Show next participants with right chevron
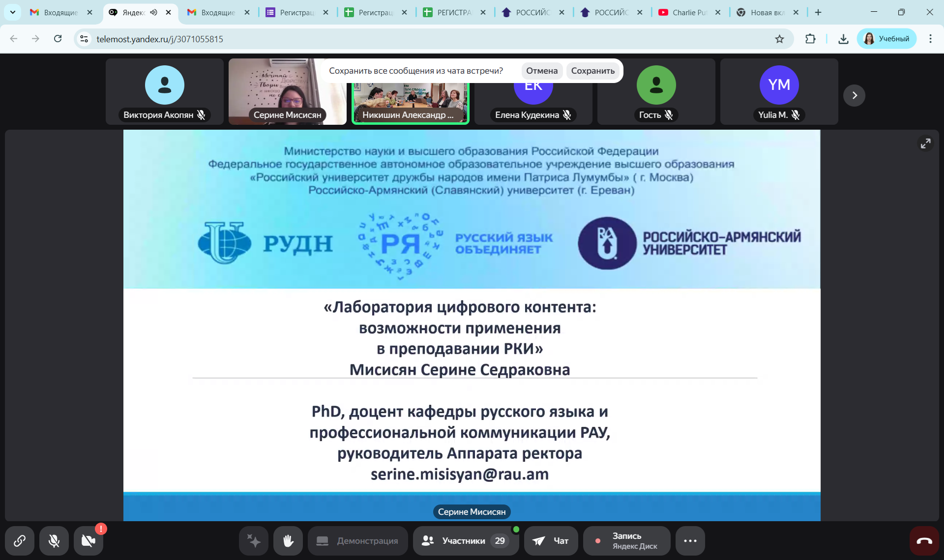This screenshot has width=944, height=560. [854, 95]
